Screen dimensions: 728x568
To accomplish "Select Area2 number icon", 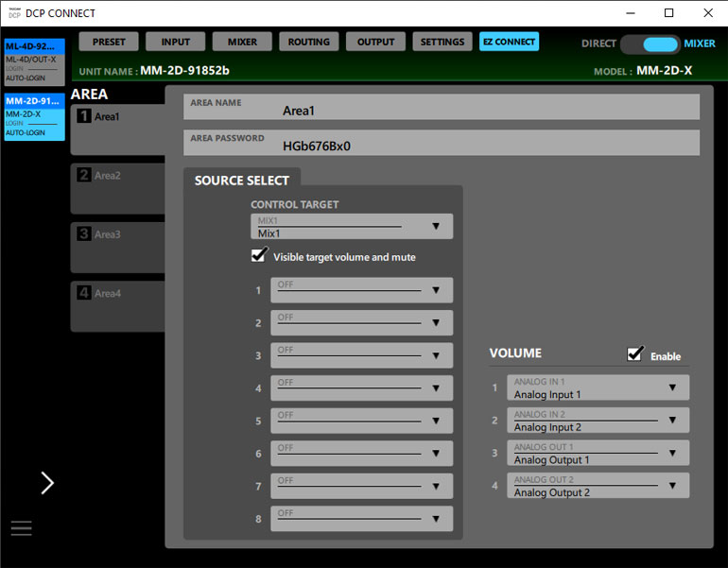I will coord(83,175).
